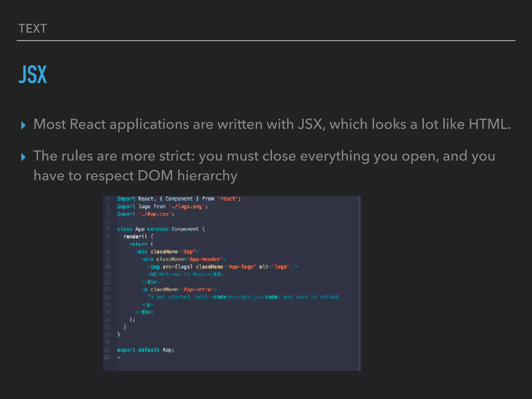Click the blue JSX slide title
The width and height of the screenshot is (532, 399).
(x=33, y=75)
